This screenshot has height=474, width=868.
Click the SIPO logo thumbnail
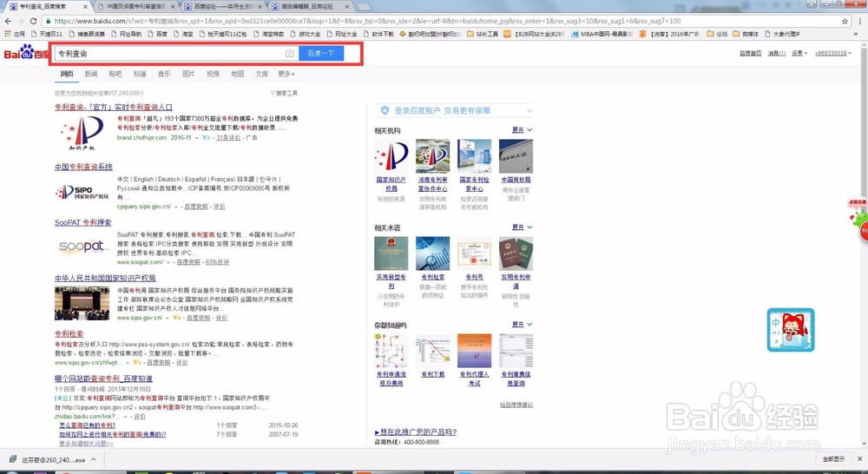pyautogui.click(x=82, y=192)
